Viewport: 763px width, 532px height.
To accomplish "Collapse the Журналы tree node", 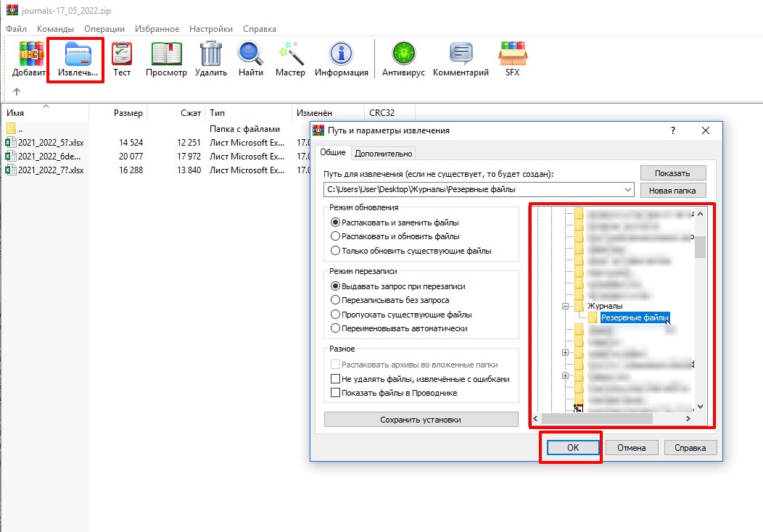I will (x=566, y=307).
